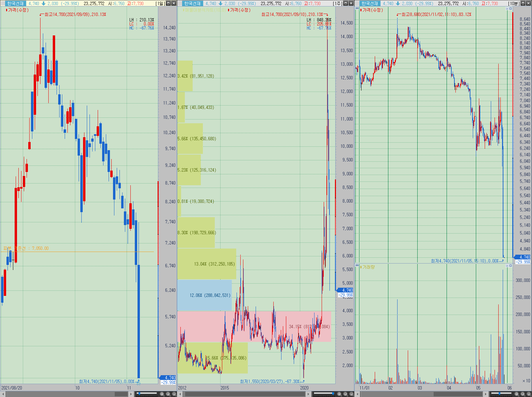
Task: Click LH 210.13% stat in daily chart
Action: tap(142, 20)
